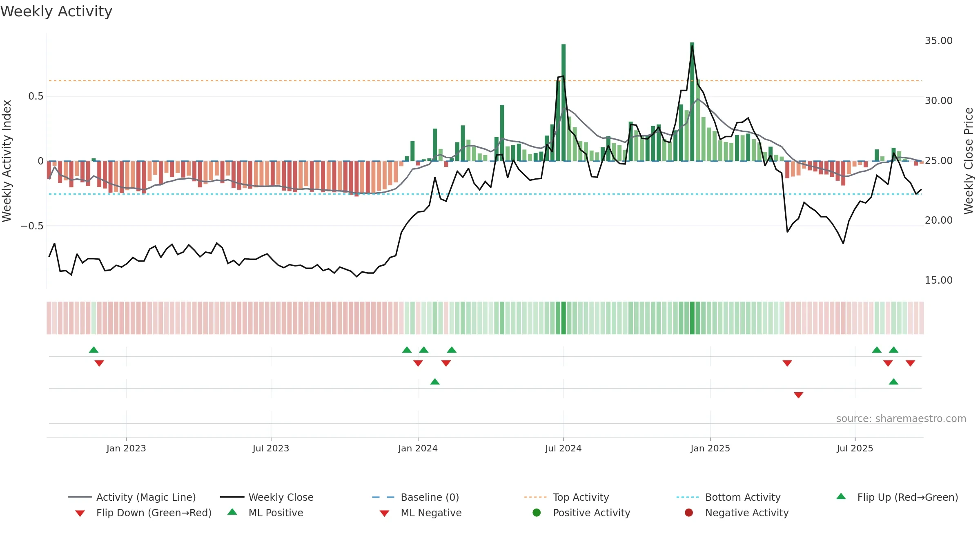The height and width of the screenshot is (551, 980).
Task: Click the Weekly Activity Index axis title
Action: coord(7,161)
